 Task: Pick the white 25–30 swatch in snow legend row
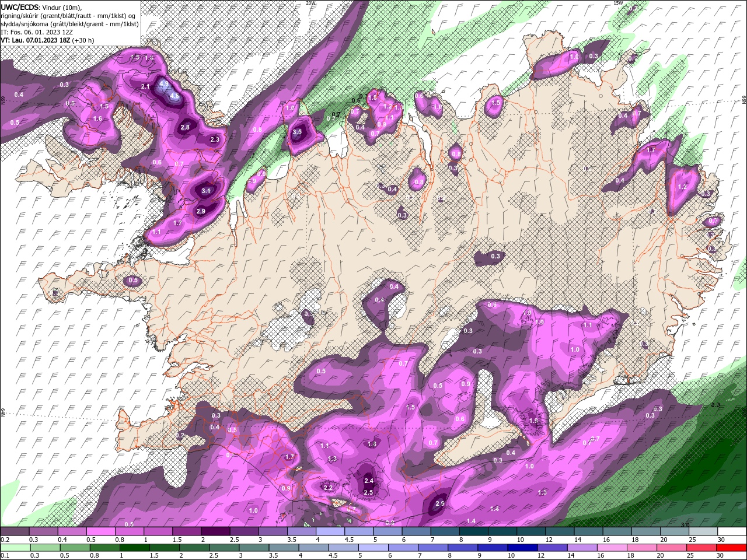coord(731,531)
